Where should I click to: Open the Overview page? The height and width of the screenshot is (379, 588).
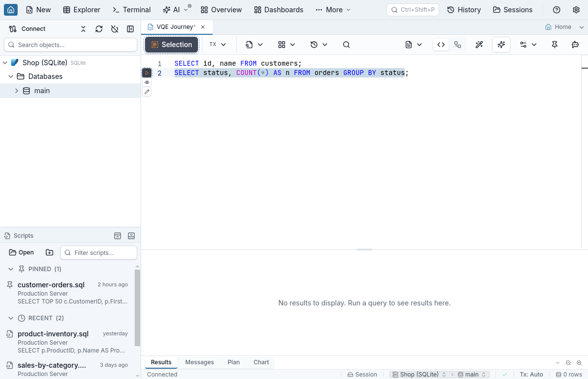point(221,10)
